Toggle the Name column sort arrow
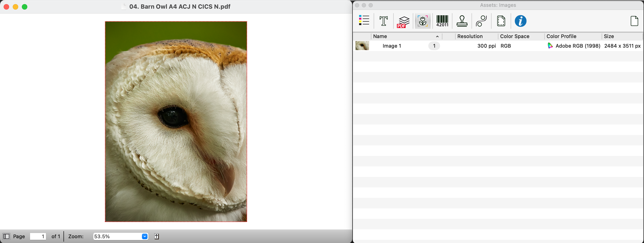 (x=437, y=36)
